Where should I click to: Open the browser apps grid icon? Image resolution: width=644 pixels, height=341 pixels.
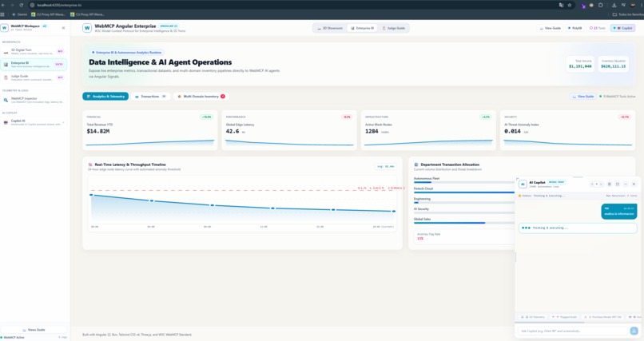(x=2, y=14)
